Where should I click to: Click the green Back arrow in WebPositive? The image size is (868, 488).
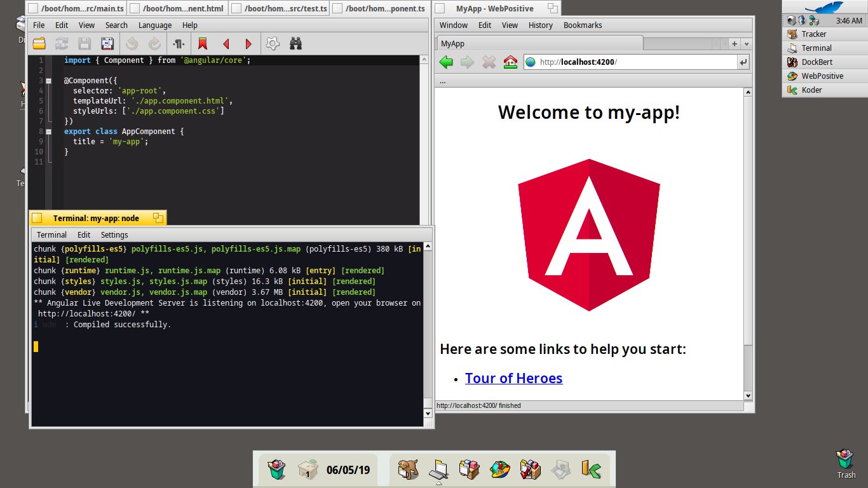[x=446, y=62]
